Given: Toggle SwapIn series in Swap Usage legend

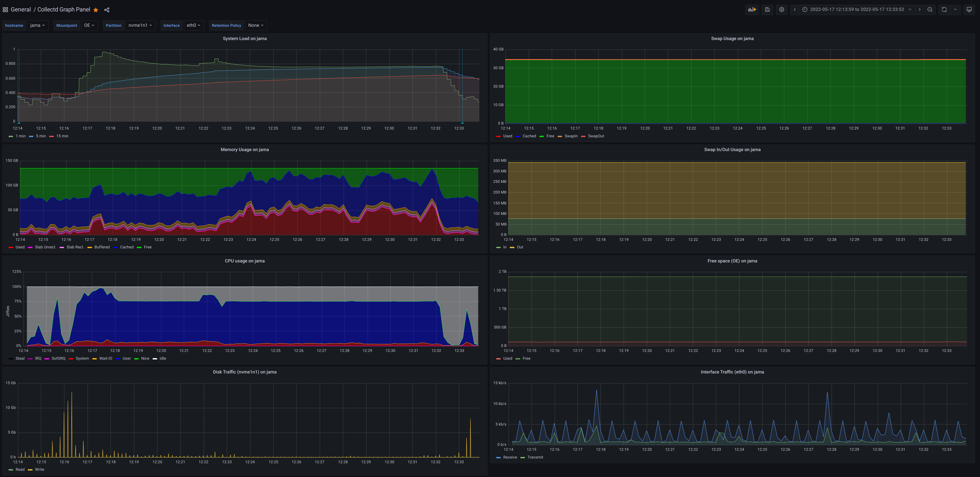Looking at the screenshot, I should click(x=571, y=136).
